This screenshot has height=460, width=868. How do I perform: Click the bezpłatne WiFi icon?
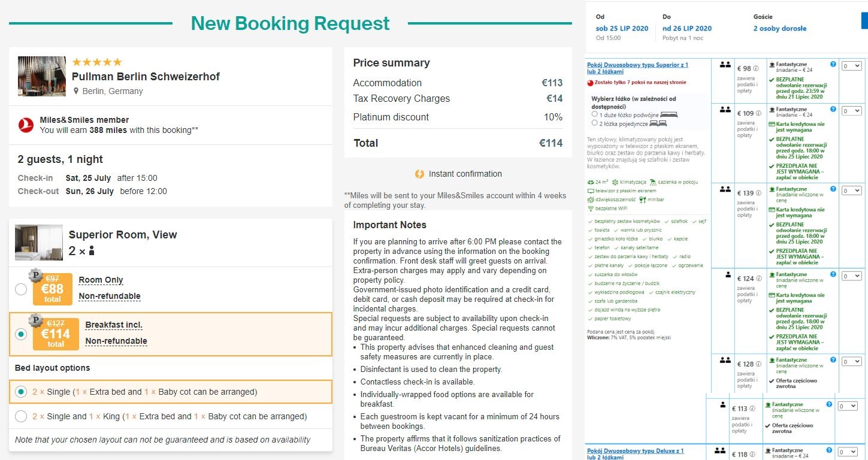coord(591,208)
